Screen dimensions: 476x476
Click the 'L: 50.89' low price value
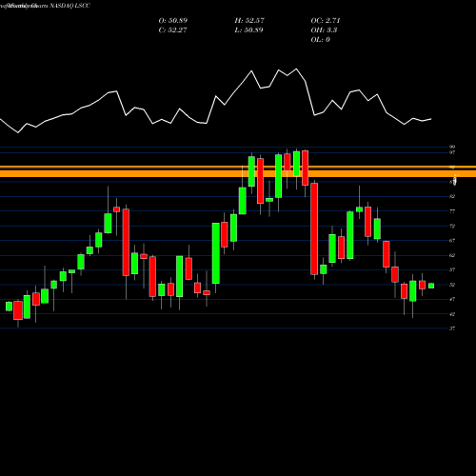(x=248, y=30)
